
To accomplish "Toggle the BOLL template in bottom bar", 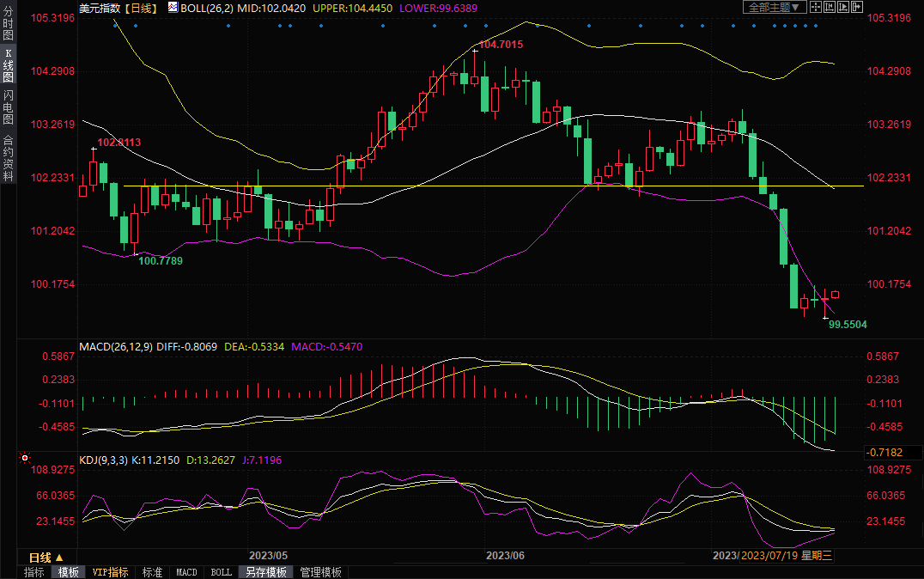I will point(221,572).
